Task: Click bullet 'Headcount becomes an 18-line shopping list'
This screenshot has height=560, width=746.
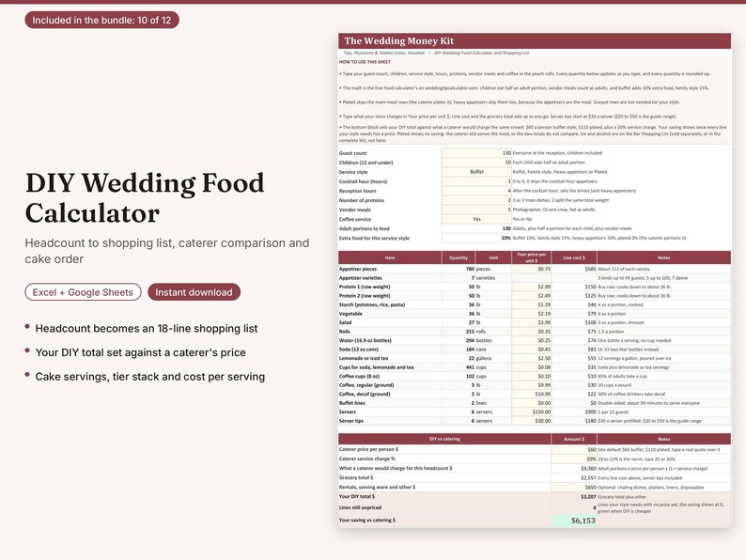Action: (x=147, y=328)
